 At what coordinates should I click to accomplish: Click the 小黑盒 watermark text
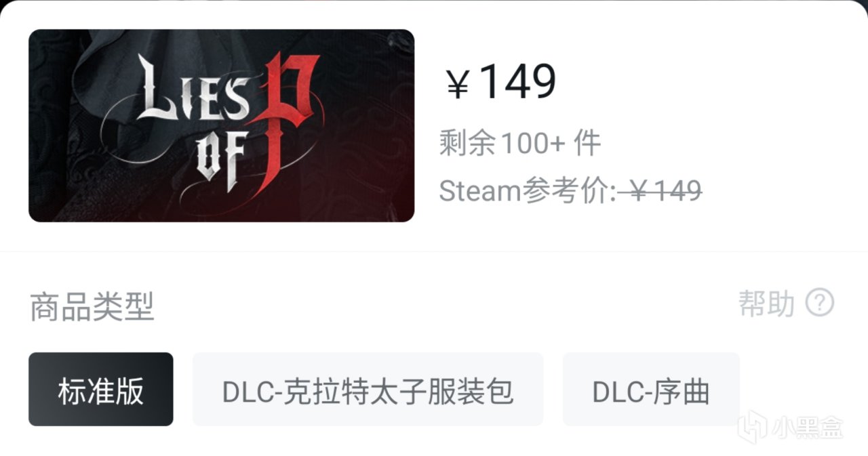click(807, 428)
